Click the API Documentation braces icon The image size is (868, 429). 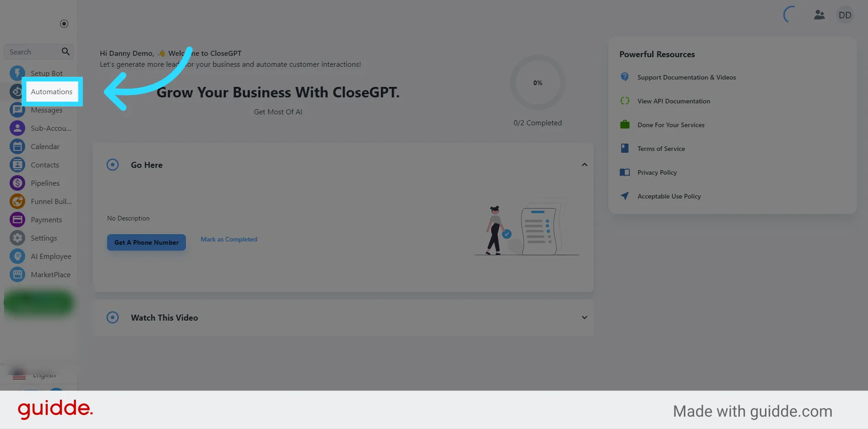[x=624, y=101]
